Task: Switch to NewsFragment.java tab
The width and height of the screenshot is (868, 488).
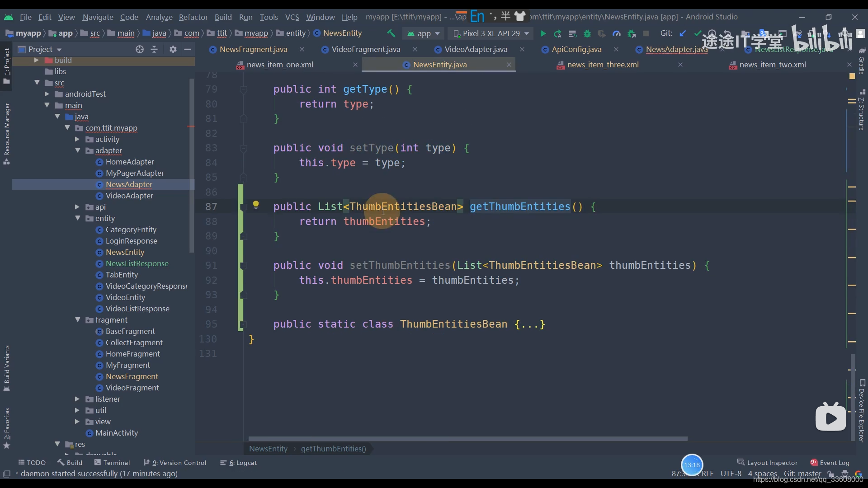Action: click(253, 49)
